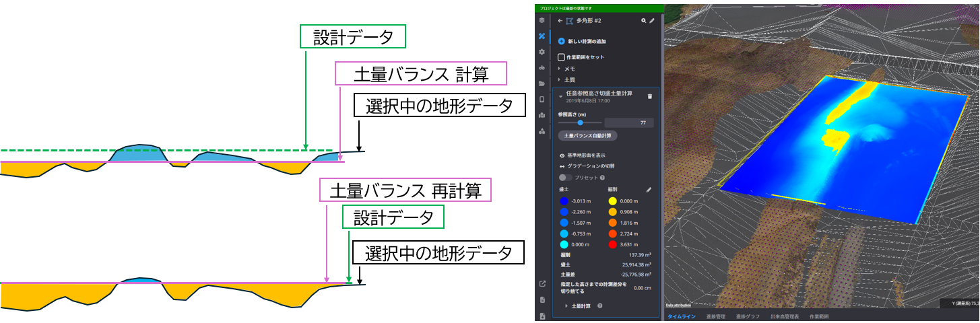980x323 pixels.
Task: Select the measurement tools sidebar icon
Action: pos(542,36)
